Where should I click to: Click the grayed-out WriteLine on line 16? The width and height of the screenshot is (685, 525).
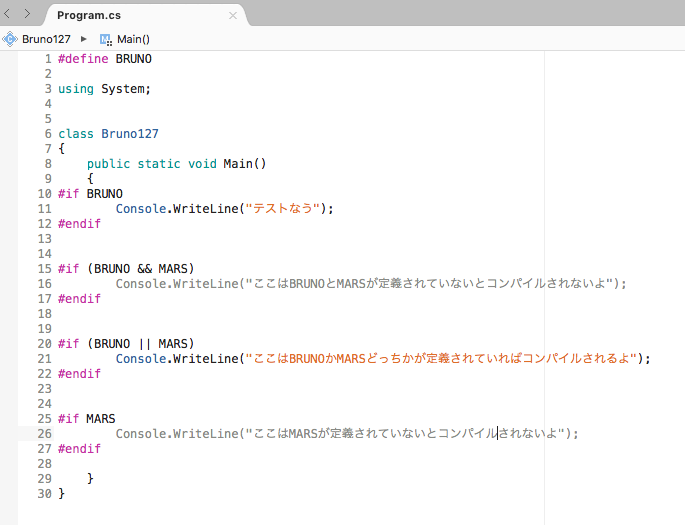[x=371, y=284]
